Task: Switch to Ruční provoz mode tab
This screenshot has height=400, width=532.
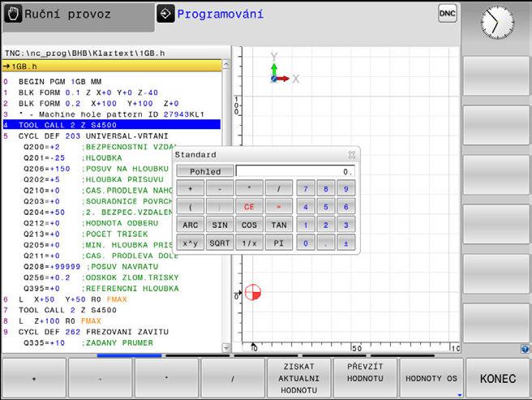Action: [79, 16]
